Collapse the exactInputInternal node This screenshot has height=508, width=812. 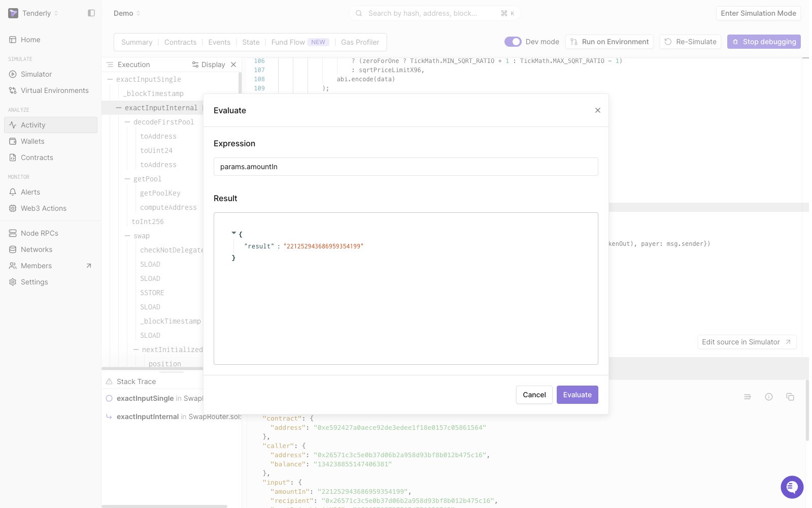pos(119,108)
